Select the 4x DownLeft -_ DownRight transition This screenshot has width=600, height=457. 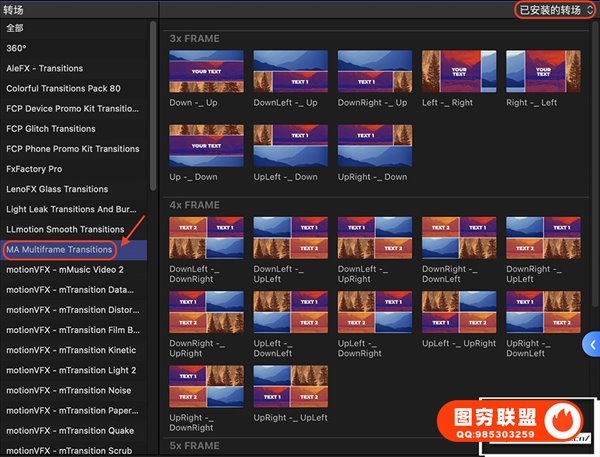[x=207, y=240]
